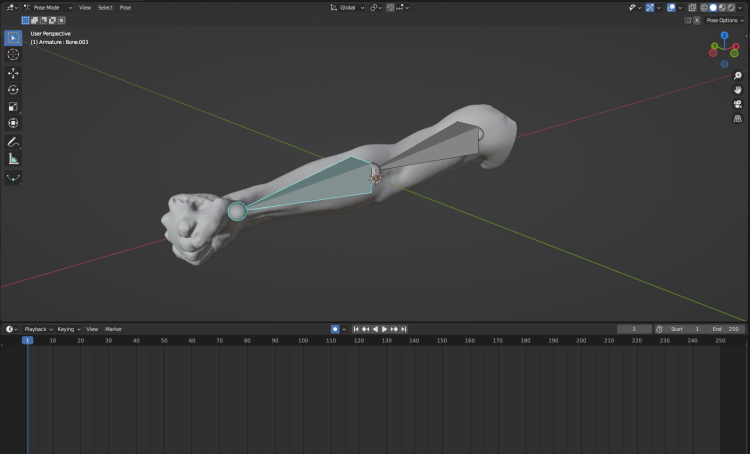Select the Annotate tool
This screenshot has width=750, height=454.
coord(13,142)
